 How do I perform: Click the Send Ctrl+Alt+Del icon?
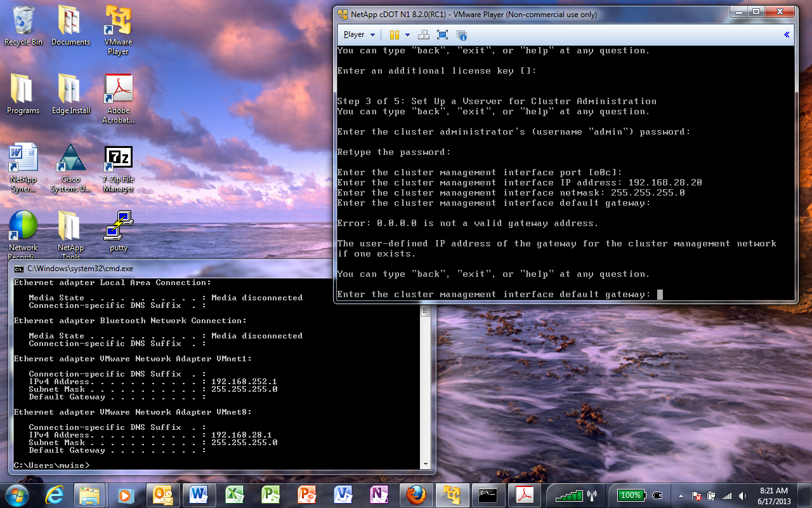424,35
